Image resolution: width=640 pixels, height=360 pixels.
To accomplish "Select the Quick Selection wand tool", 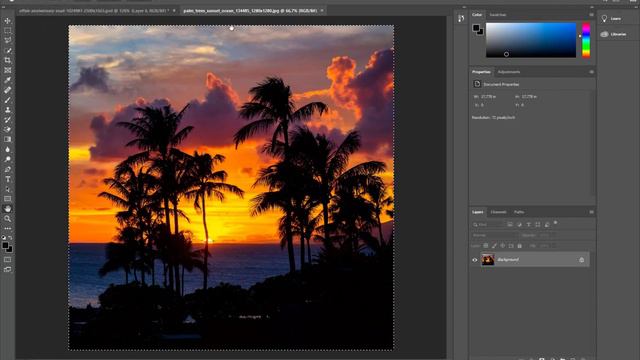I will [x=8, y=50].
